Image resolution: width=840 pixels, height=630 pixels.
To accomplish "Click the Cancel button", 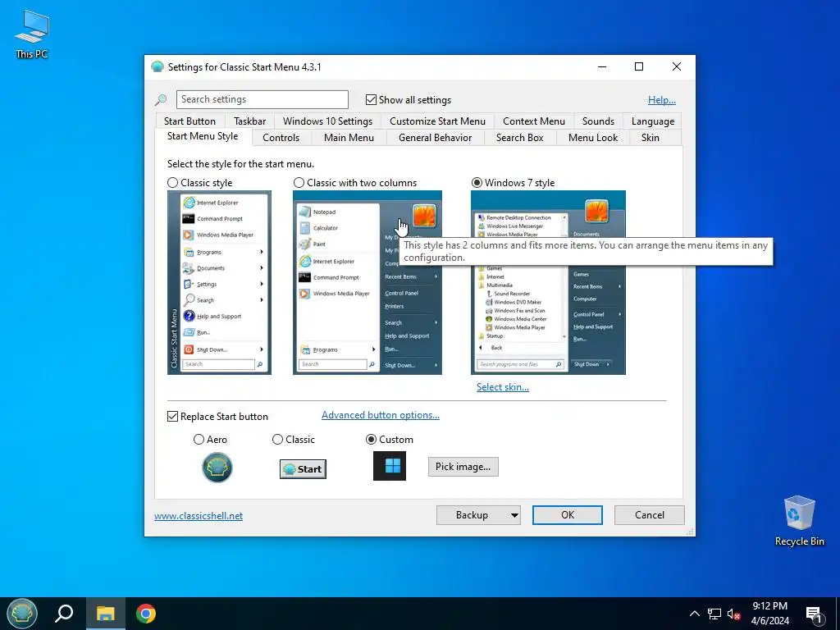I will point(650,515).
